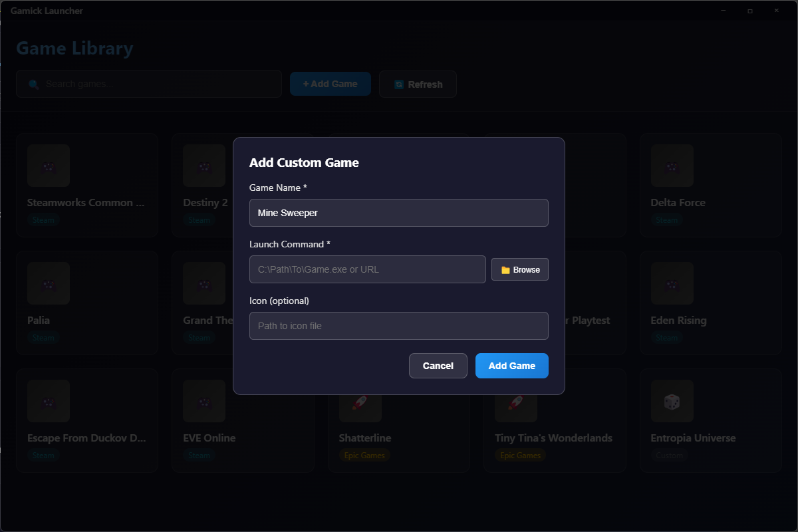Select the Steamworks Common title text

click(86, 203)
